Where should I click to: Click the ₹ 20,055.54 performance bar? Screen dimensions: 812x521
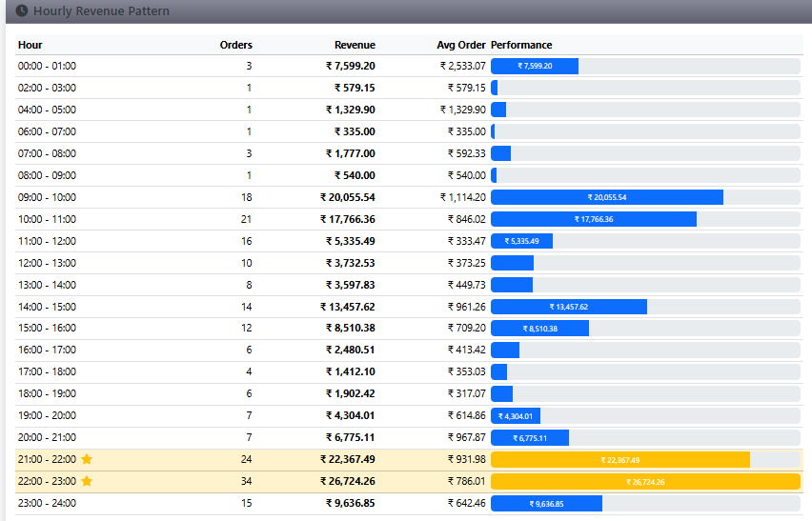pyautogui.click(x=607, y=197)
